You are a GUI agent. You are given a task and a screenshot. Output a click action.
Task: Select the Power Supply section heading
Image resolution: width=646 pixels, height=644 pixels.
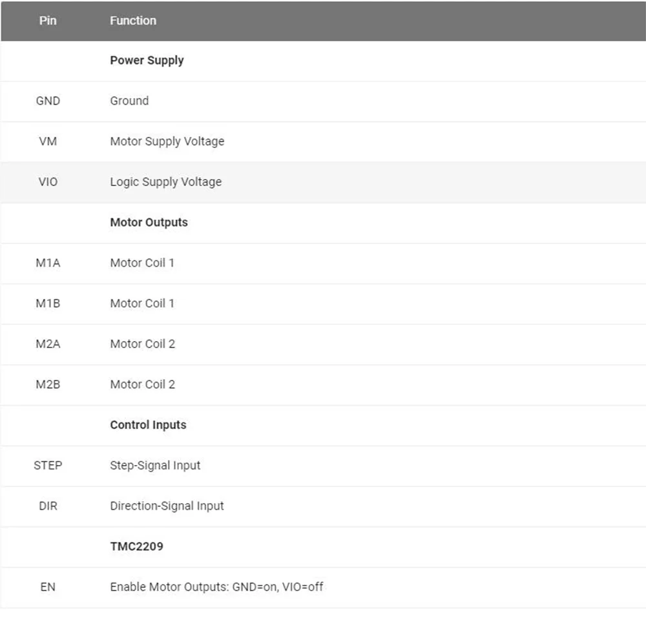(x=147, y=61)
